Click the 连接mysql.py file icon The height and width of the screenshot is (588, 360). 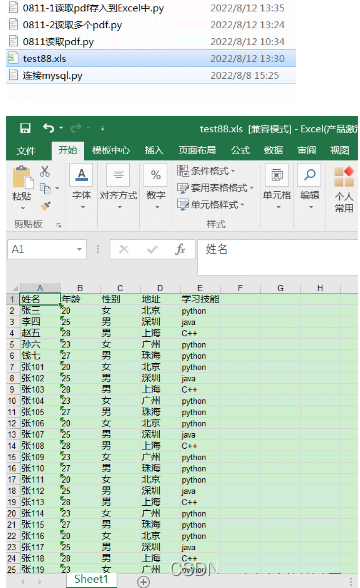click(13, 75)
